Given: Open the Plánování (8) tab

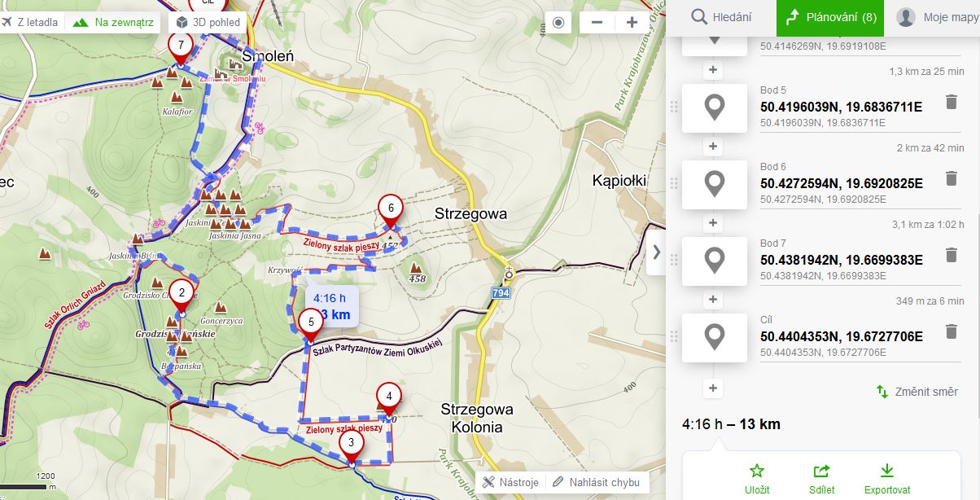Looking at the screenshot, I should click(830, 17).
